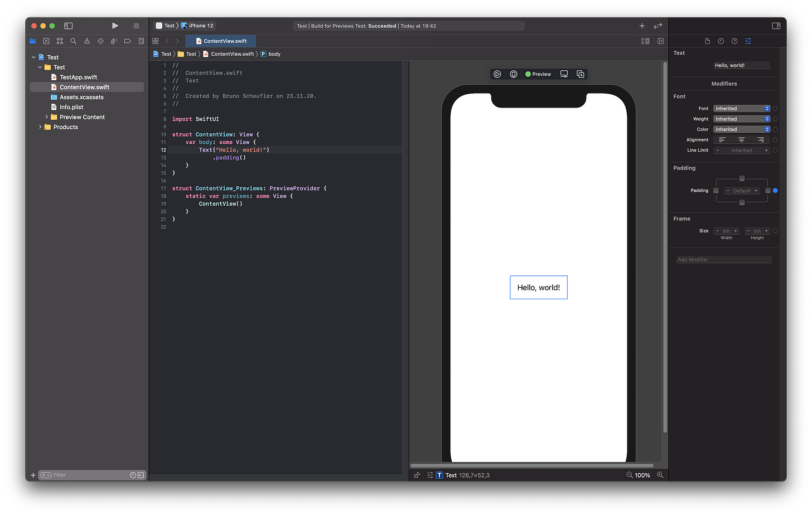Add editor on the right
This screenshot has width=812, height=515.
[x=661, y=41]
